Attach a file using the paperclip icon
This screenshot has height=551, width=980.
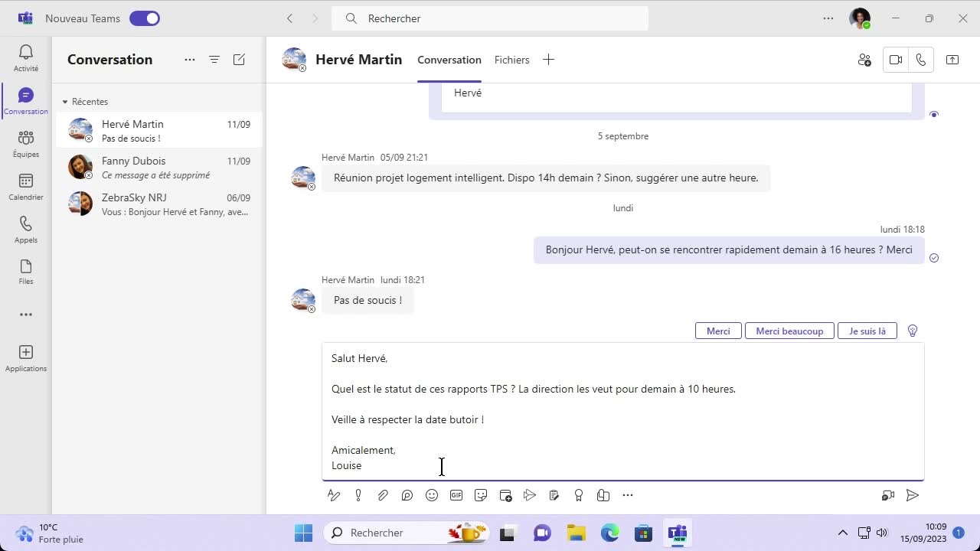click(383, 495)
